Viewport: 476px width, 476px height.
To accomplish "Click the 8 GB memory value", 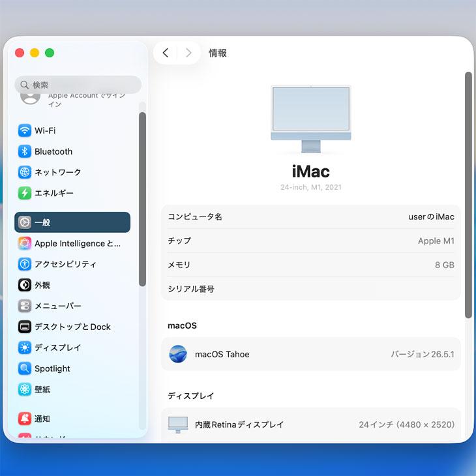I will (x=445, y=265).
